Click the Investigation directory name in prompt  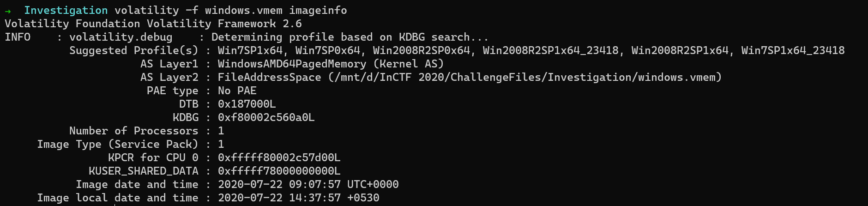click(66, 10)
